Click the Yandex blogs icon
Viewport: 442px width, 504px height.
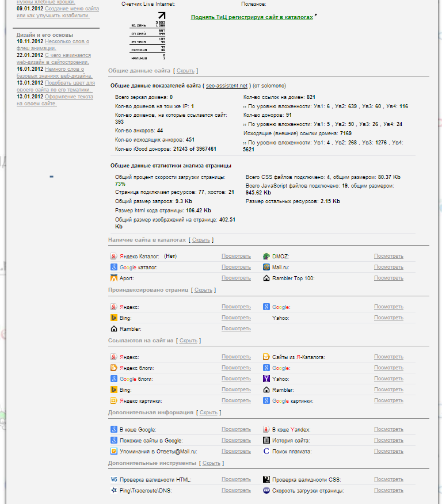pos(114,368)
